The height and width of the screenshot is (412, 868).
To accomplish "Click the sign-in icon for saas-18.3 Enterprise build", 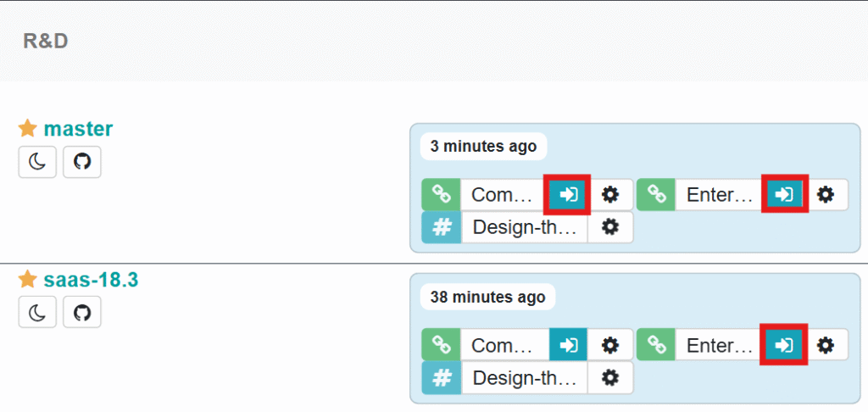I will coord(784,345).
